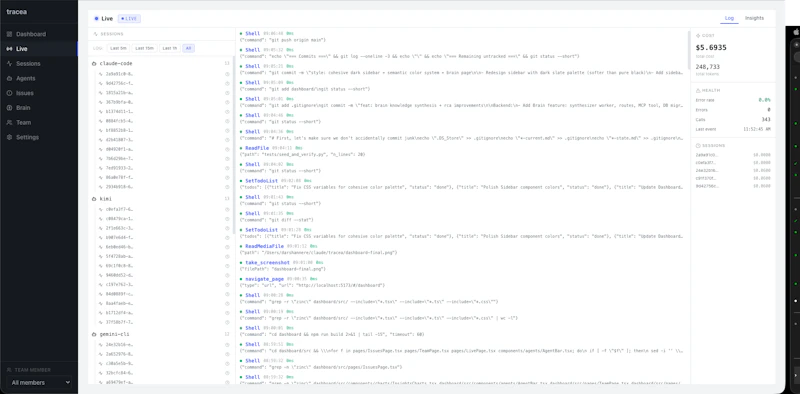Viewport: 800px width, 394px height.
Task: Click clock icon on session 1815a21b row
Action: tap(227, 93)
